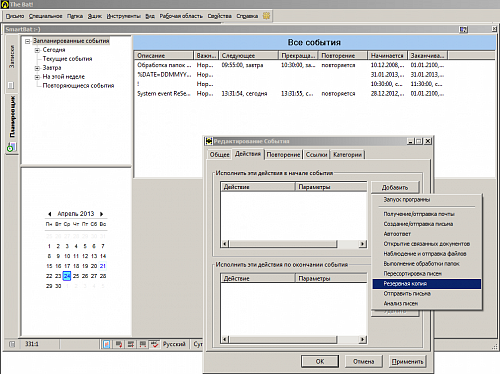
Task: Expand the На этой неделе tree node
Action: click(37, 77)
